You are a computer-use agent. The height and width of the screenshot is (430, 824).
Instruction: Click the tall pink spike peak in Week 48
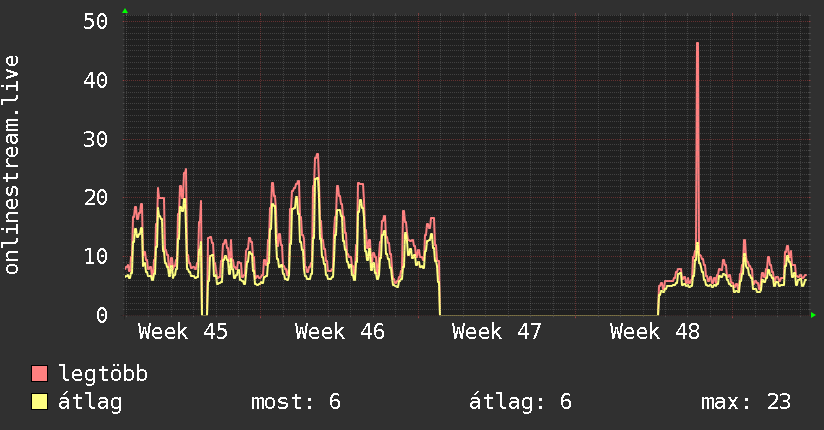tap(697, 44)
